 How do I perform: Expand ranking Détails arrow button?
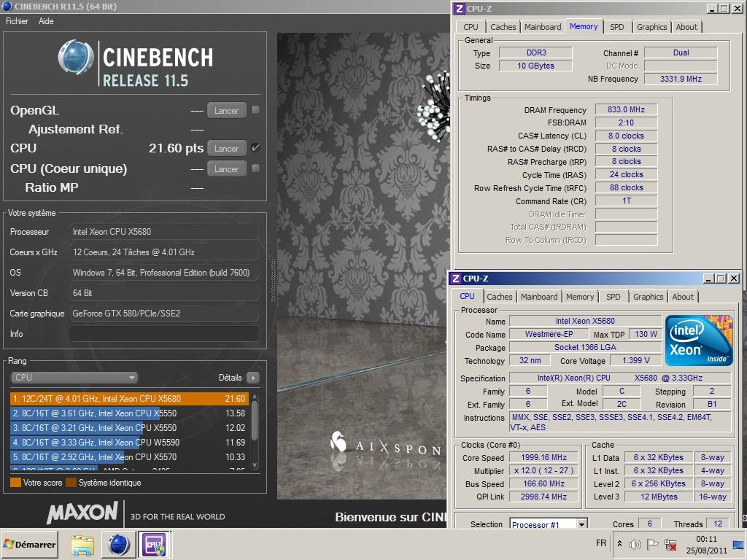click(253, 378)
